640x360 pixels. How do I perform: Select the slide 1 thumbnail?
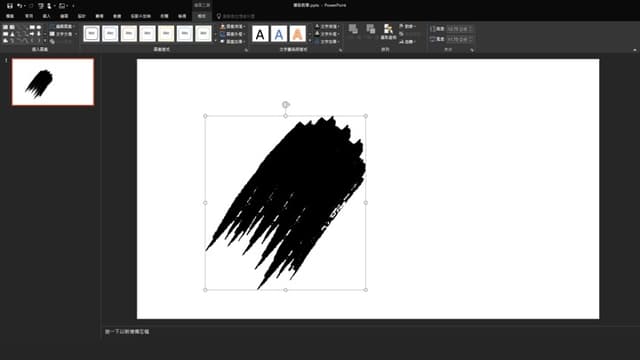click(53, 82)
